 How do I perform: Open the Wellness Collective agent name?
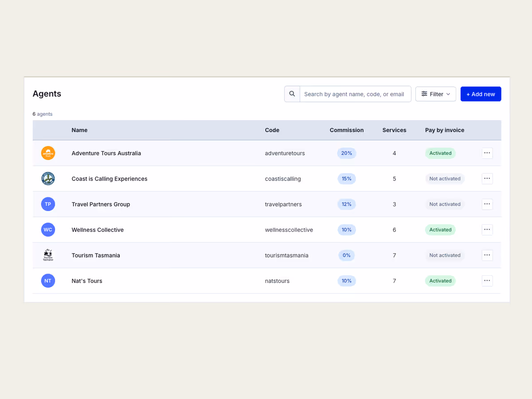[98, 230]
